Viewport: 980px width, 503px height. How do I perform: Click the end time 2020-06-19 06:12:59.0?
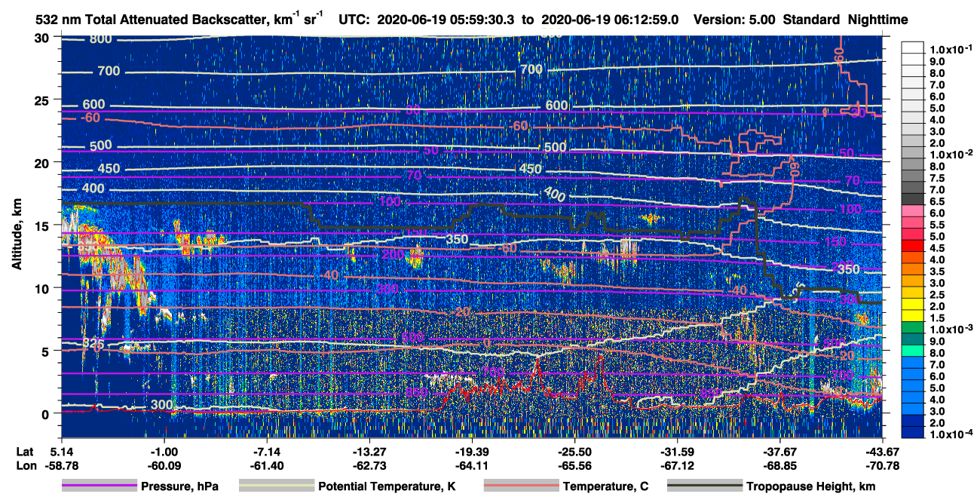coord(611,20)
